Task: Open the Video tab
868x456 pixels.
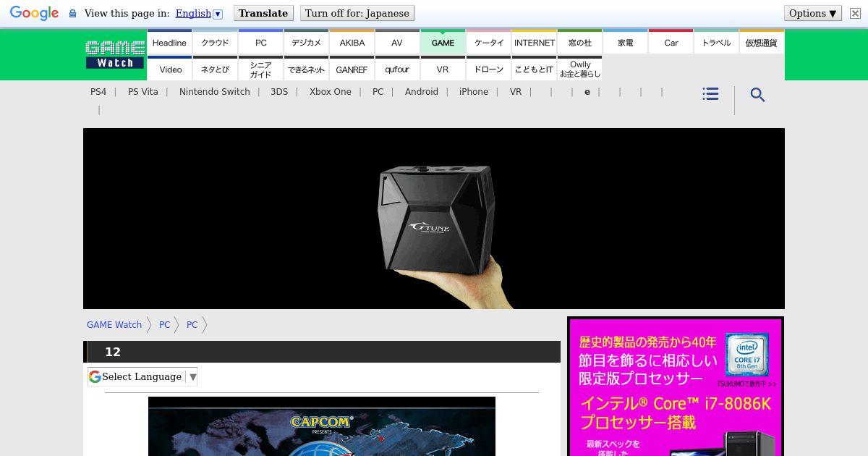Action: point(169,69)
